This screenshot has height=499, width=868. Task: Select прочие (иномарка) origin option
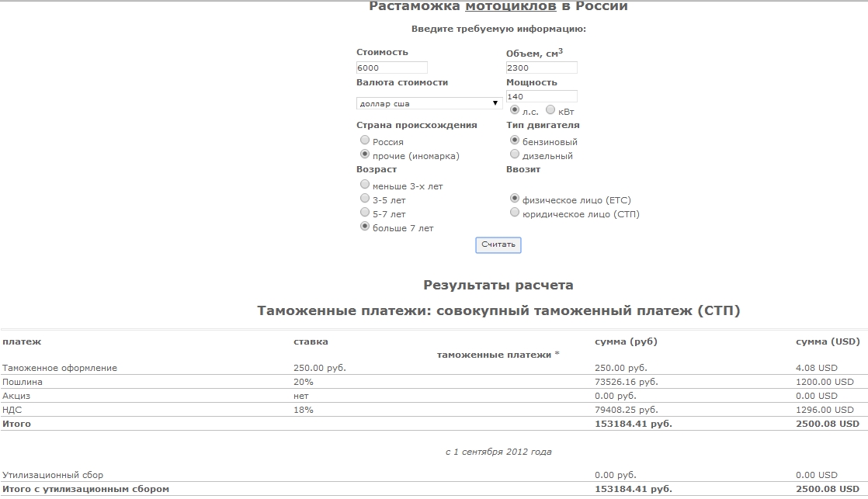pyautogui.click(x=365, y=154)
